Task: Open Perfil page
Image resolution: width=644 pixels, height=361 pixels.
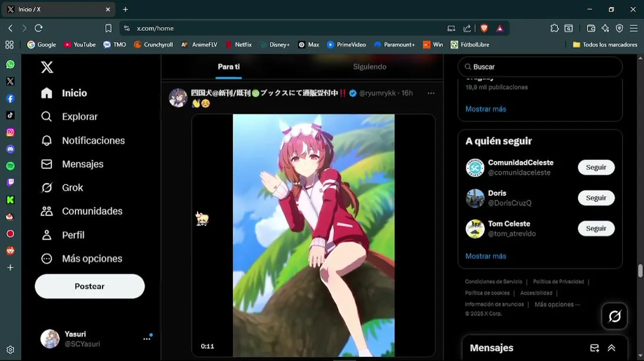Action: click(63, 235)
